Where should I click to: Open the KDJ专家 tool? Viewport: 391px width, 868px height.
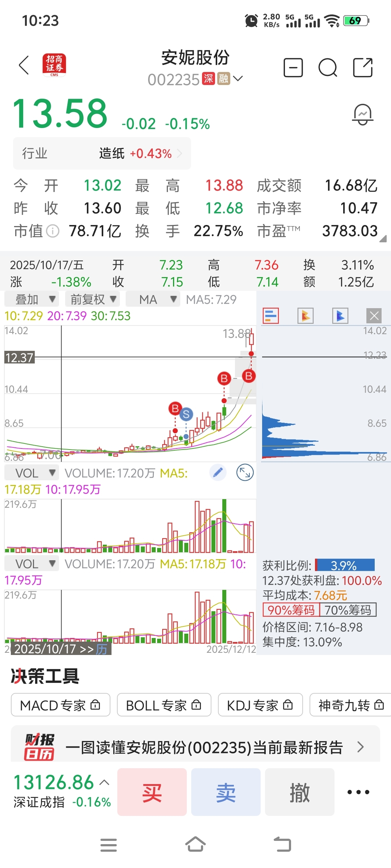click(x=260, y=705)
